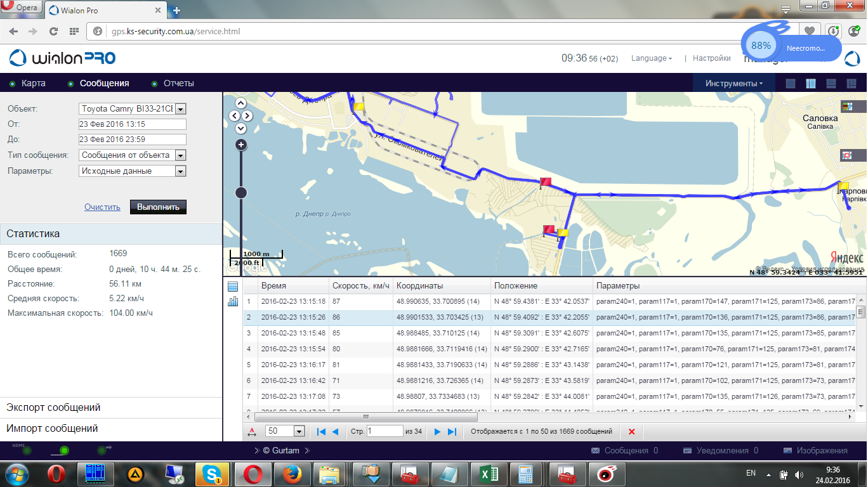Select map-over-table layout icon
The width and height of the screenshot is (868, 487).
click(831, 84)
